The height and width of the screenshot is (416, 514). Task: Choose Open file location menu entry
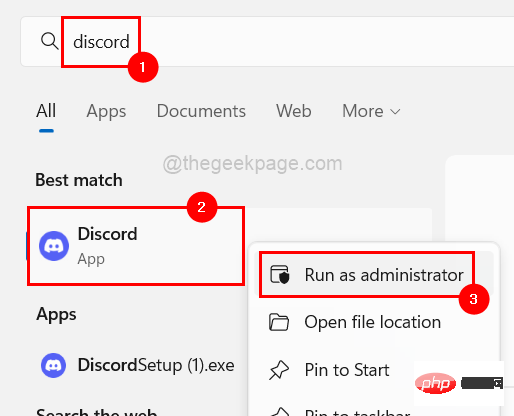(374, 322)
